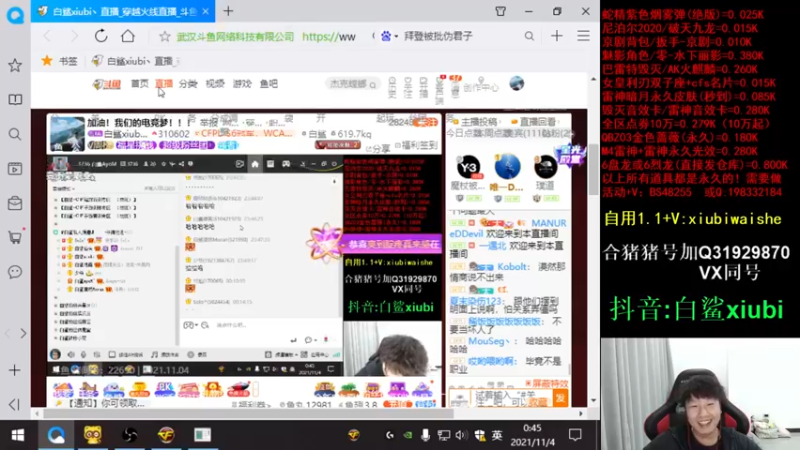The height and width of the screenshot is (450, 800).
Task: Open the skin shirt icon in title bar
Action: tap(501, 11)
